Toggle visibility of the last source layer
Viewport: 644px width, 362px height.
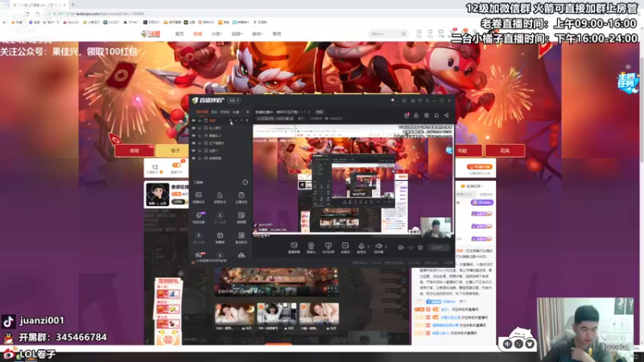(194, 158)
